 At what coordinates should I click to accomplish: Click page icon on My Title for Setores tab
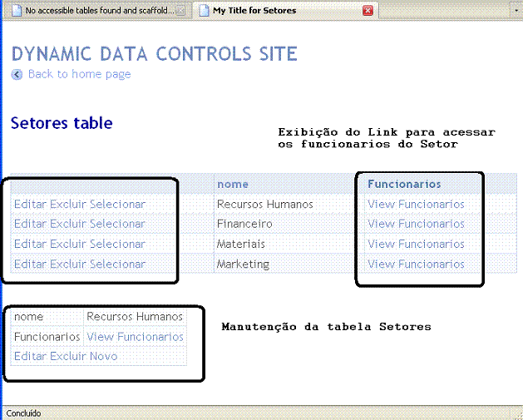204,11
